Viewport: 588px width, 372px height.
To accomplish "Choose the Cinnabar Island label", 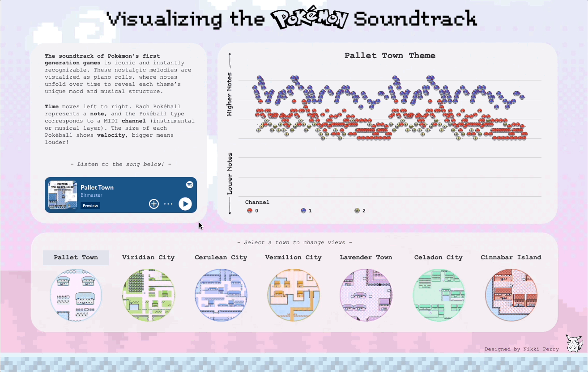I will pyautogui.click(x=511, y=258).
